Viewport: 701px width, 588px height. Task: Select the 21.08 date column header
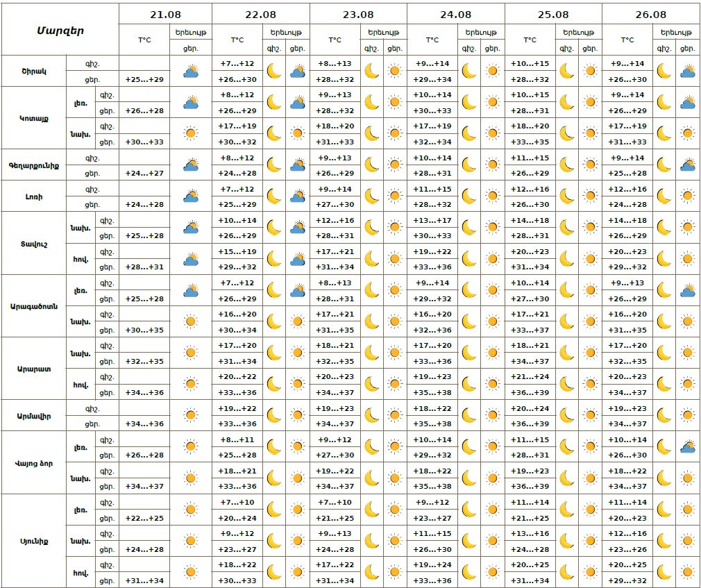tap(165, 14)
